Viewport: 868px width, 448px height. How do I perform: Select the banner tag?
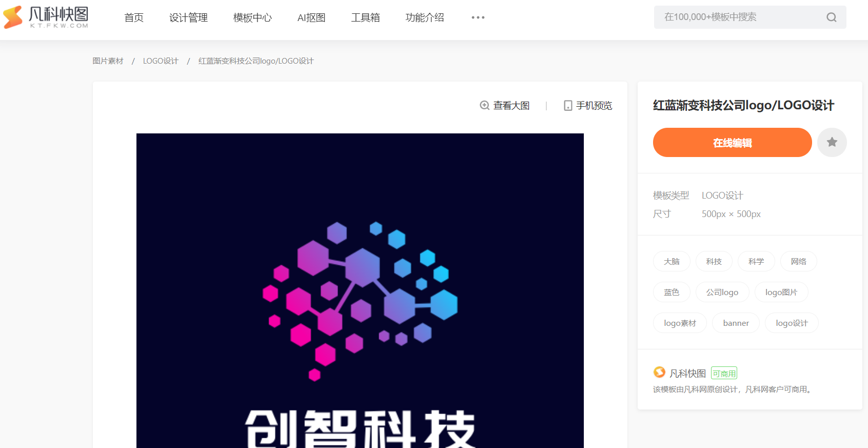[736, 323]
